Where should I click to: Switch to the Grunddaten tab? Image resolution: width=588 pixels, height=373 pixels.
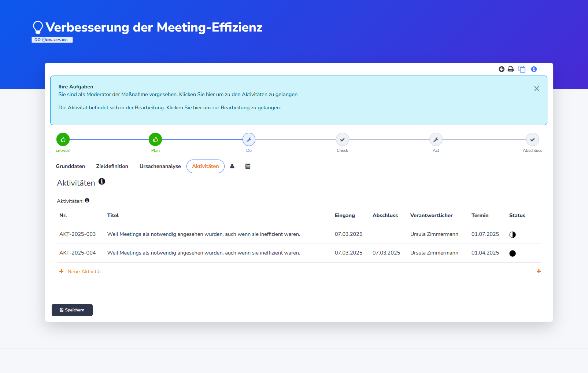coord(70,166)
